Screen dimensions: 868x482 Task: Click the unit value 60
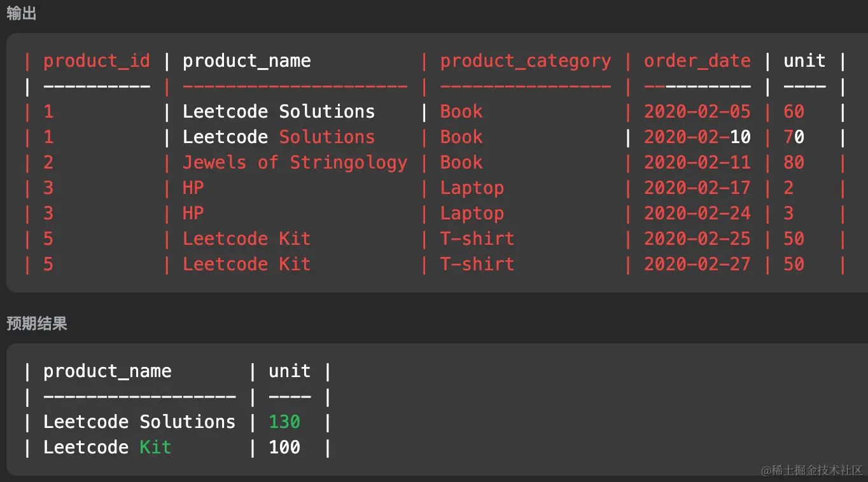pyautogui.click(x=794, y=112)
